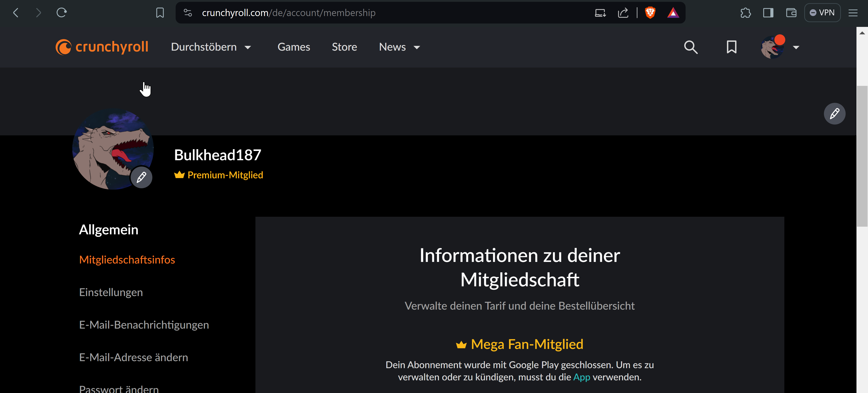The width and height of the screenshot is (868, 393).
Task: Click the Crunchyroll logo
Action: tap(102, 47)
